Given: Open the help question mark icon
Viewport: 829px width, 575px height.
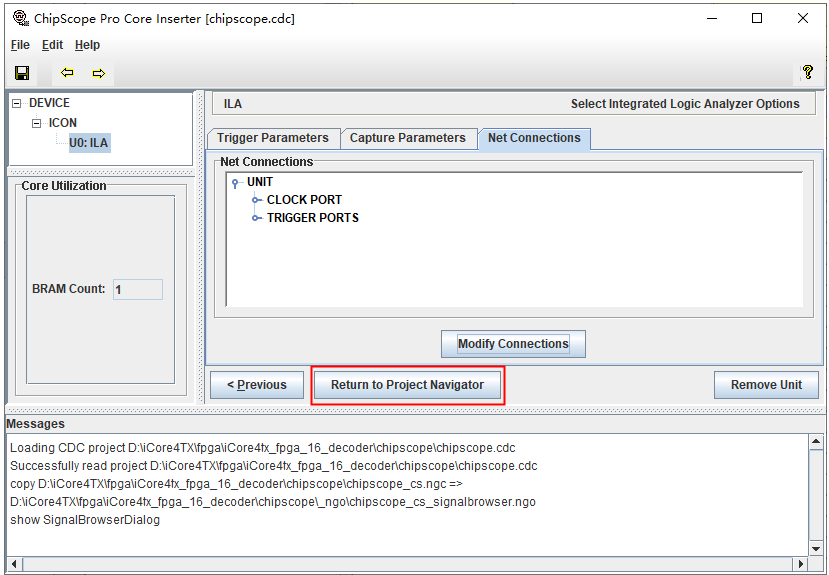Looking at the screenshot, I should coord(807,73).
